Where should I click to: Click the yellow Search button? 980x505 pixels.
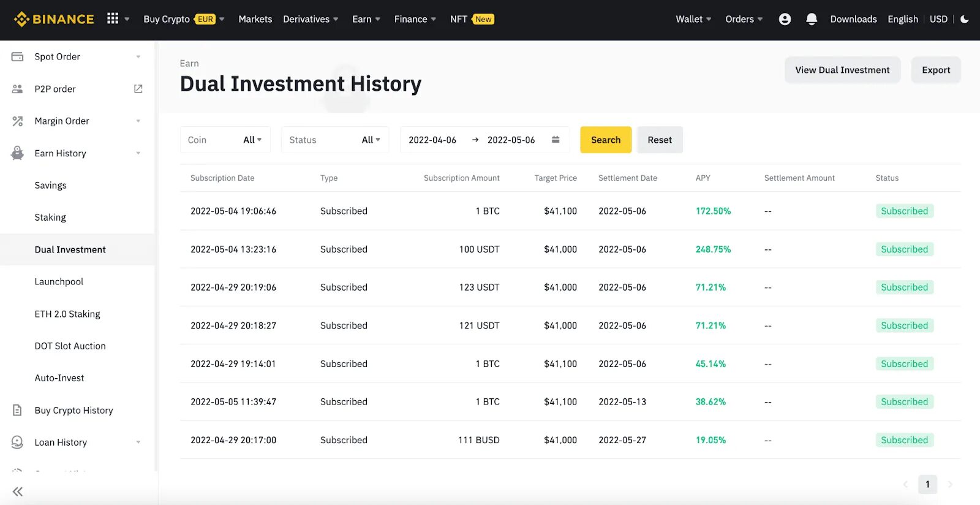click(606, 140)
